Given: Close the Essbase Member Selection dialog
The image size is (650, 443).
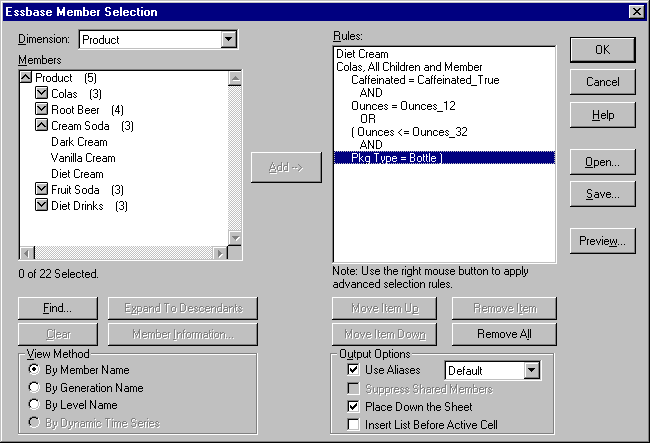Looking at the screenshot, I should pyautogui.click(x=635, y=11).
